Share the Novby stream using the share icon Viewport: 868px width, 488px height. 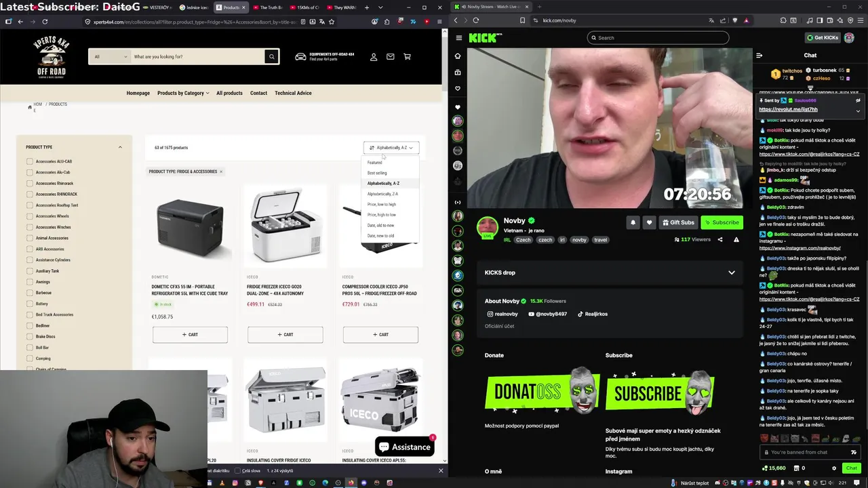tap(720, 239)
